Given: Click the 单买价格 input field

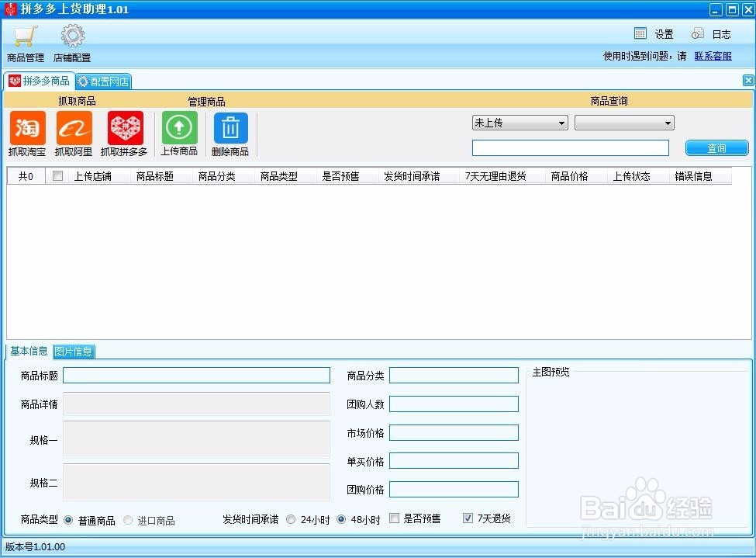Looking at the screenshot, I should [454, 461].
